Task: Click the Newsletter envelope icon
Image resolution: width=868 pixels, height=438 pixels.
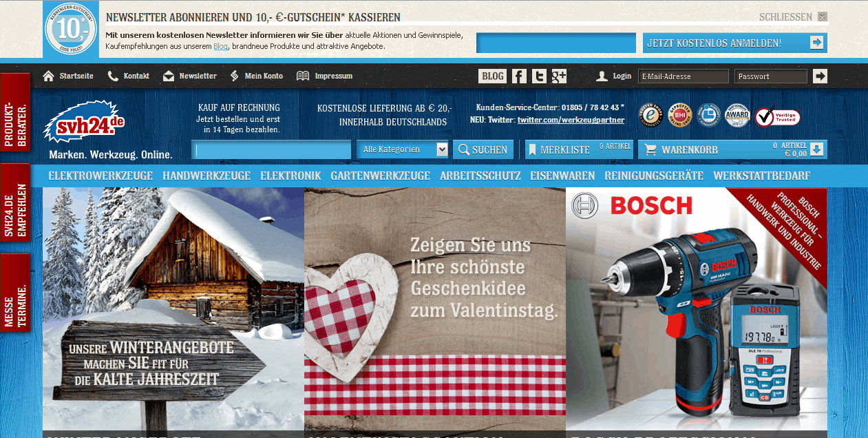Action: pyautogui.click(x=169, y=76)
